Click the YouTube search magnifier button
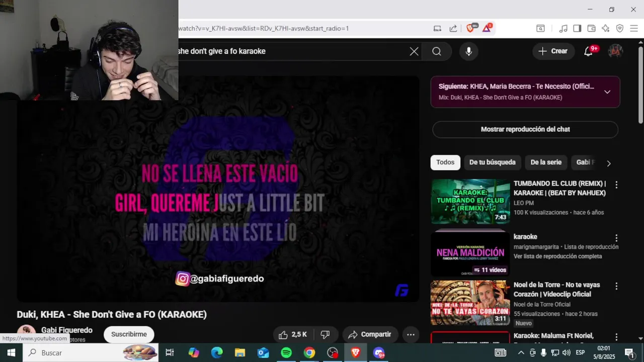 pos(436,51)
